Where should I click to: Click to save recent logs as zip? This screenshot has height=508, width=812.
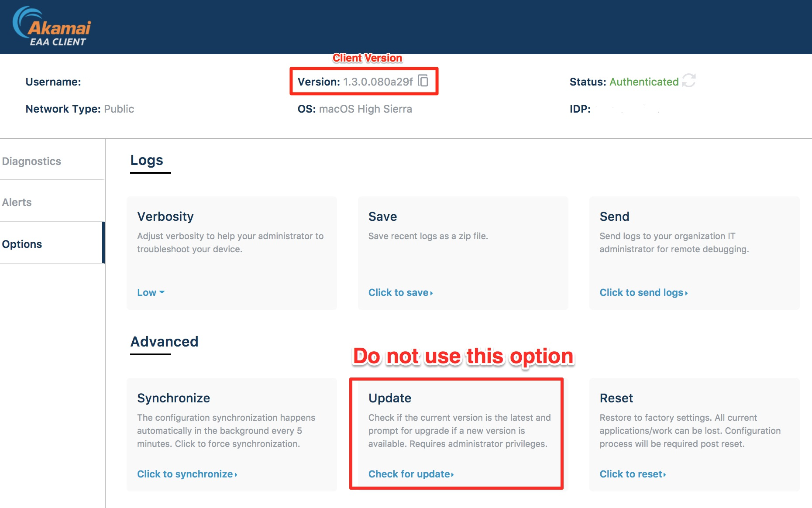pyautogui.click(x=400, y=292)
